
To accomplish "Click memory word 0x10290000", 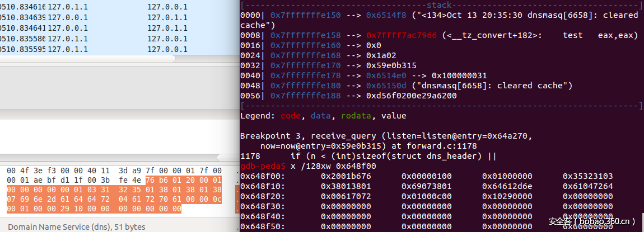I will pyautogui.click(x=507, y=196).
